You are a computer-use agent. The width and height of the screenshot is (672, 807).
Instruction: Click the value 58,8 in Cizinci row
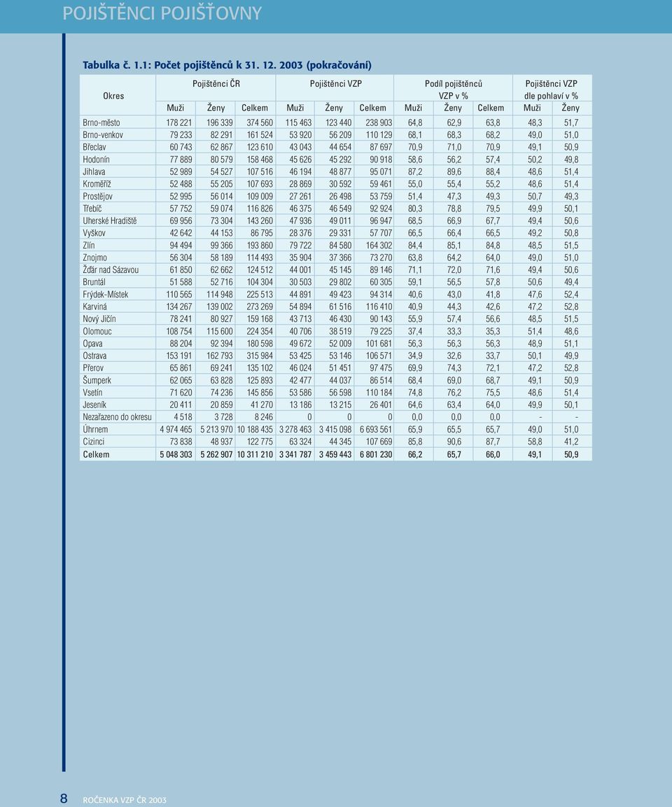pyautogui.click(x=535, y=442)
